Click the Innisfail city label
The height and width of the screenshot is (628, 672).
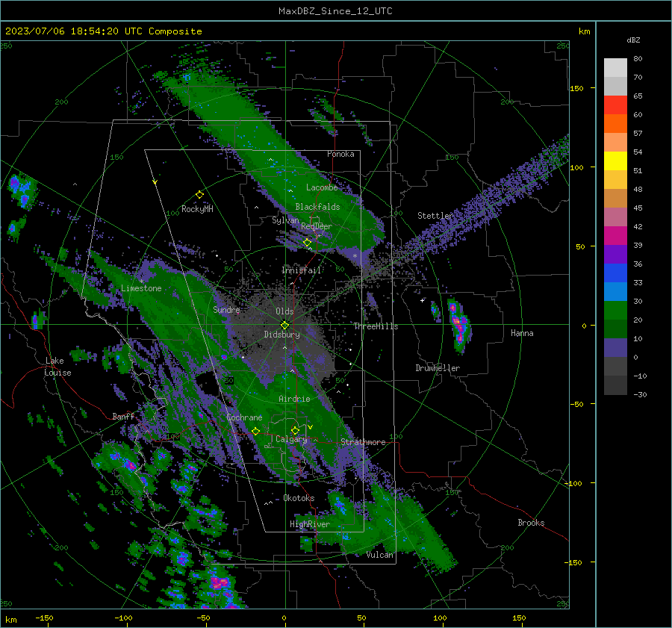pyautogui.click(x=302, y=270)
